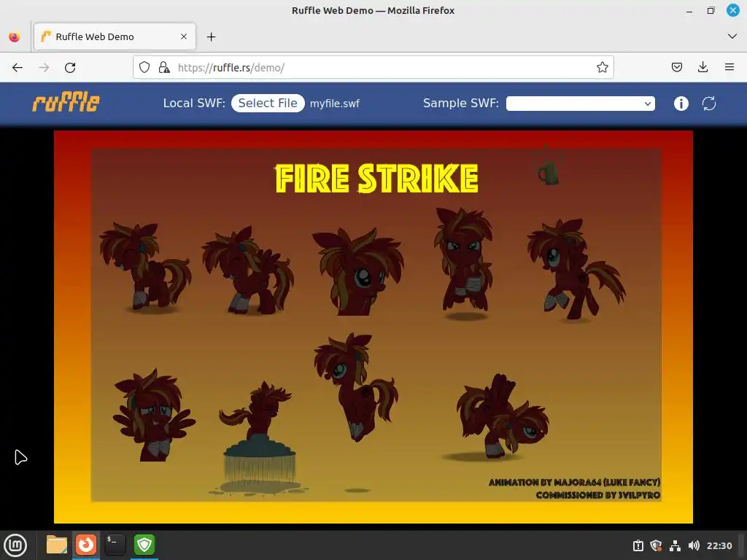Open the update manager shield tray icon

pos(656,545)
